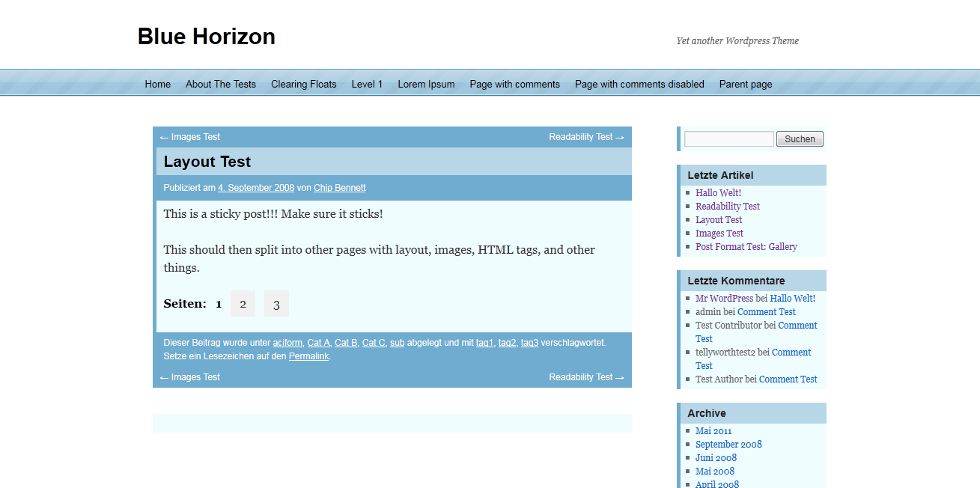
Task: Go to page 3 of the post
Action: tap(276, 304)
